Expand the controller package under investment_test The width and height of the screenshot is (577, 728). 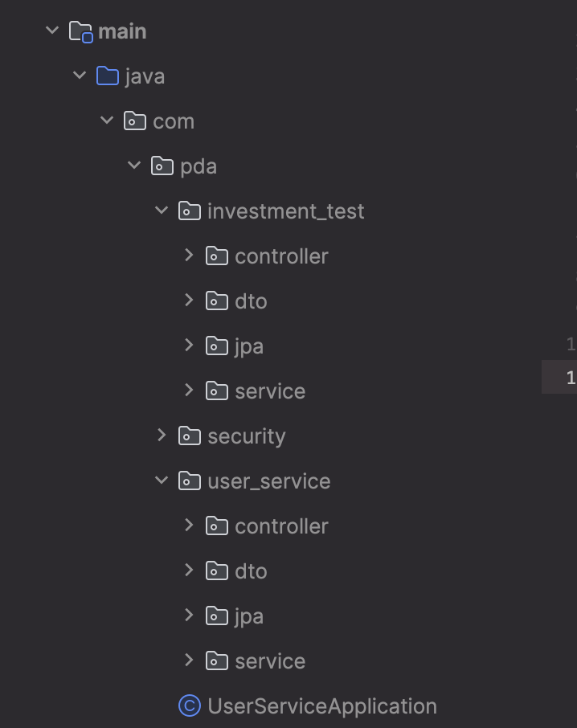point(187,256)
